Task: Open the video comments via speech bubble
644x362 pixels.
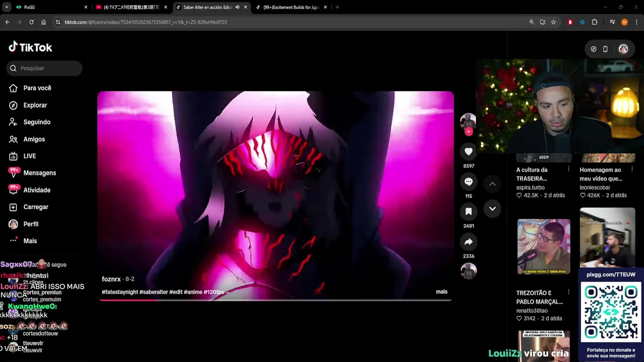Action: pyautogui.click(x=468, y=182)
